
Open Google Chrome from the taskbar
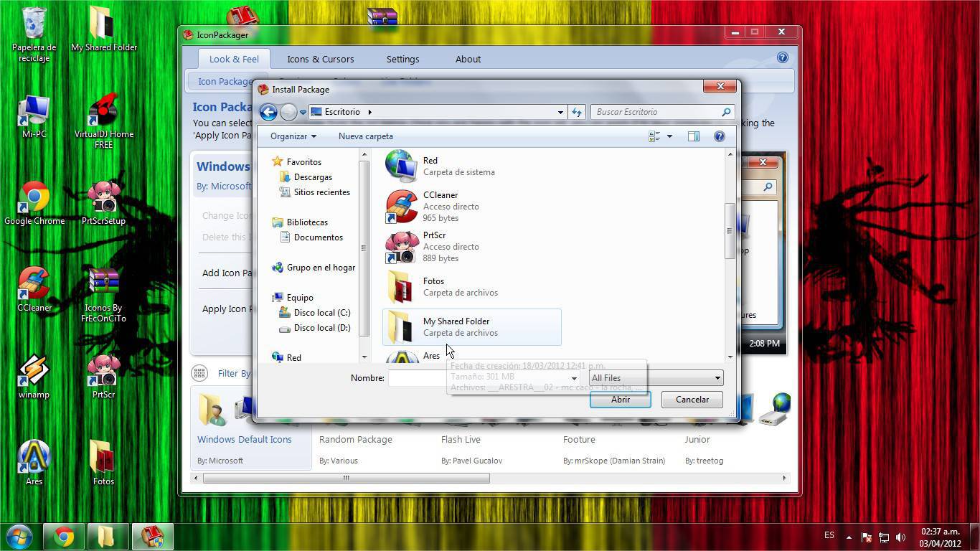pyautogui.click(x=64, y=537)
